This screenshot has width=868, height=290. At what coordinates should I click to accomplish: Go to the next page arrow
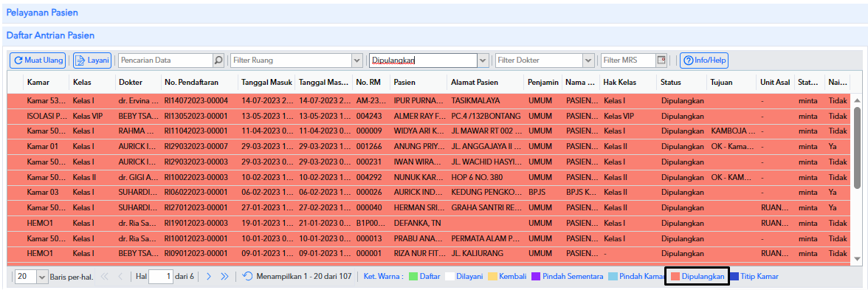pyautogui.click(x=209, y=276)
